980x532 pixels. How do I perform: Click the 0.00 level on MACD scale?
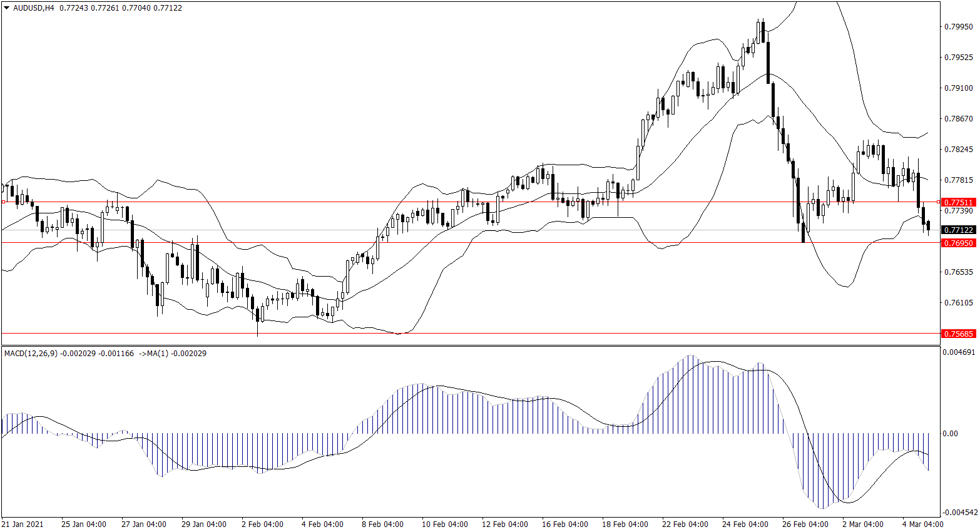[950, 433]
